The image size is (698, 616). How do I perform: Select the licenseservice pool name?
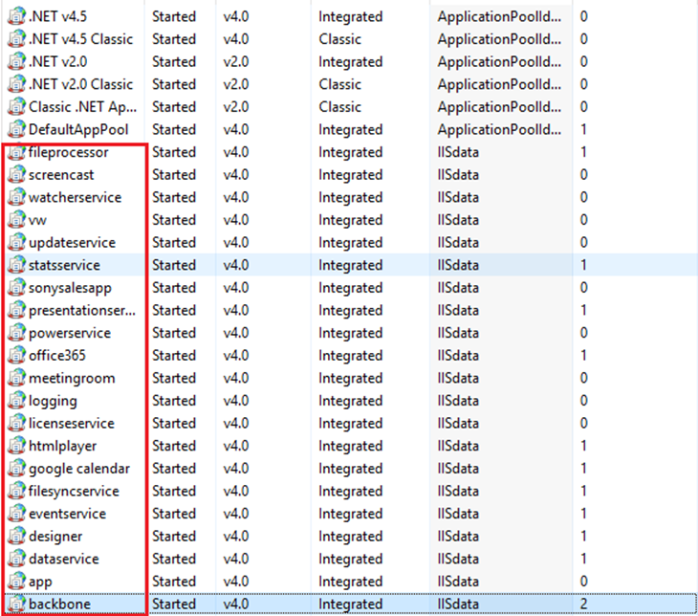click(x=72, y=424)
